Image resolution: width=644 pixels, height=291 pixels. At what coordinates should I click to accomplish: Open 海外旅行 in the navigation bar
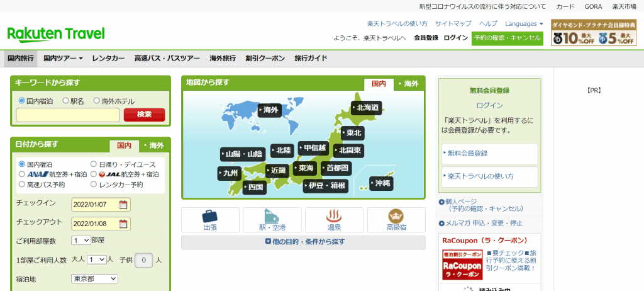click(223, 59)
